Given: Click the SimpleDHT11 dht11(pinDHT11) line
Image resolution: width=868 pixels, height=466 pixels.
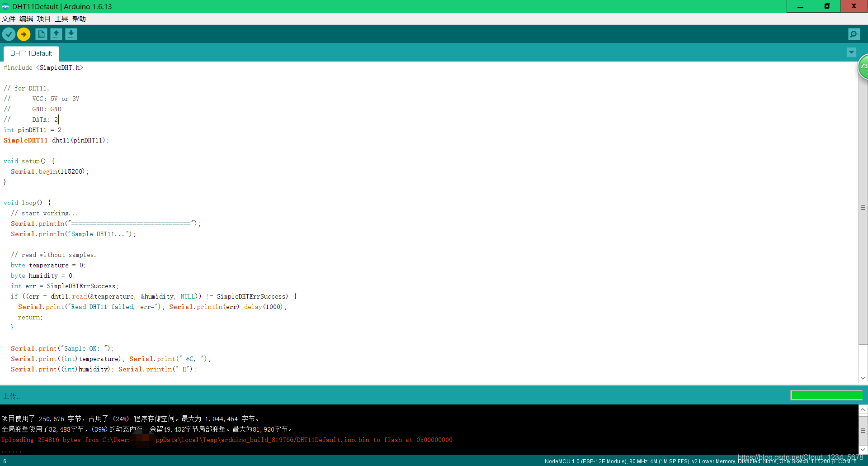Looking at the screenshot, I should [57, 140].
